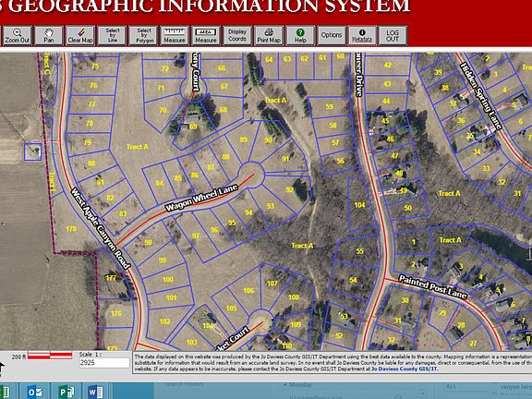
Task: Open Publisher from the taskbar
Action: click(66, 392)
